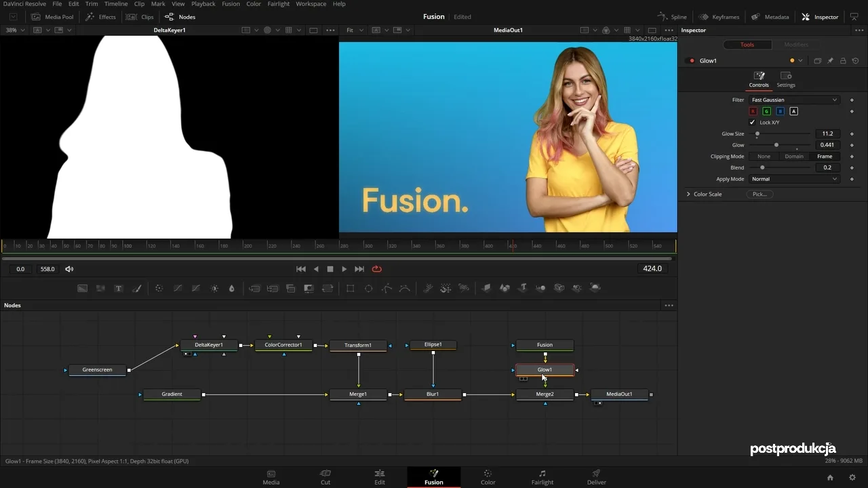This screenshot has height=488, width=868.
Task: Go to last frame
Action: [359, 269]
